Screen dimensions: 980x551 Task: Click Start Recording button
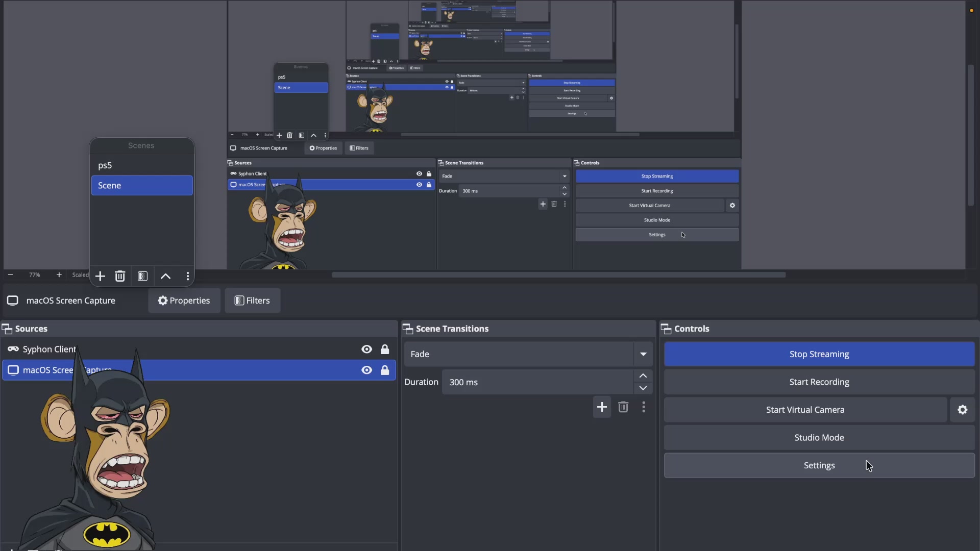pos(819,382)
